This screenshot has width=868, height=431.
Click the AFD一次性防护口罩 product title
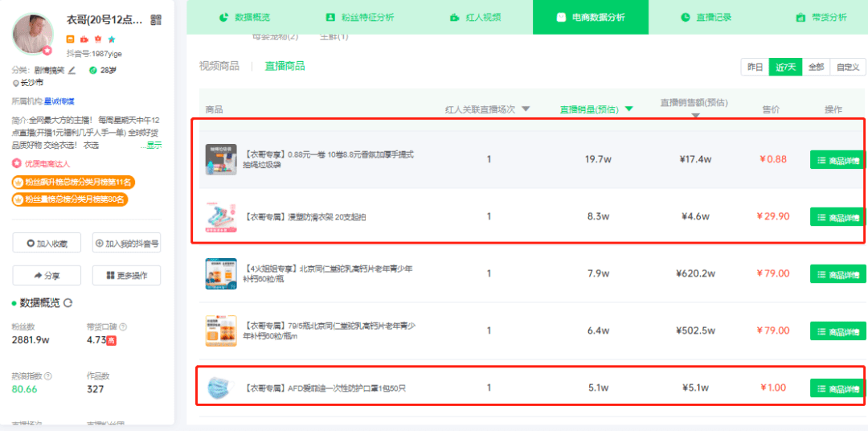(x=325, y=388)
